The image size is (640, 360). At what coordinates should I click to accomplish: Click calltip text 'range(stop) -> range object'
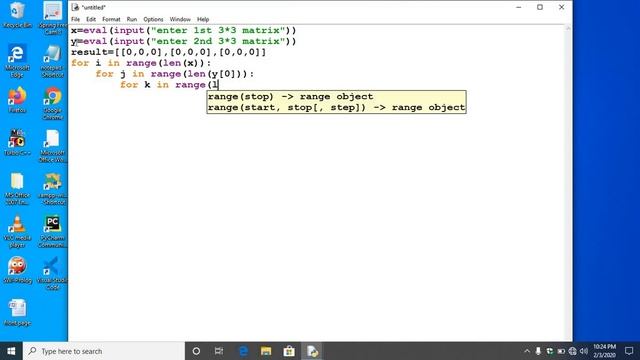pos(290,97)
